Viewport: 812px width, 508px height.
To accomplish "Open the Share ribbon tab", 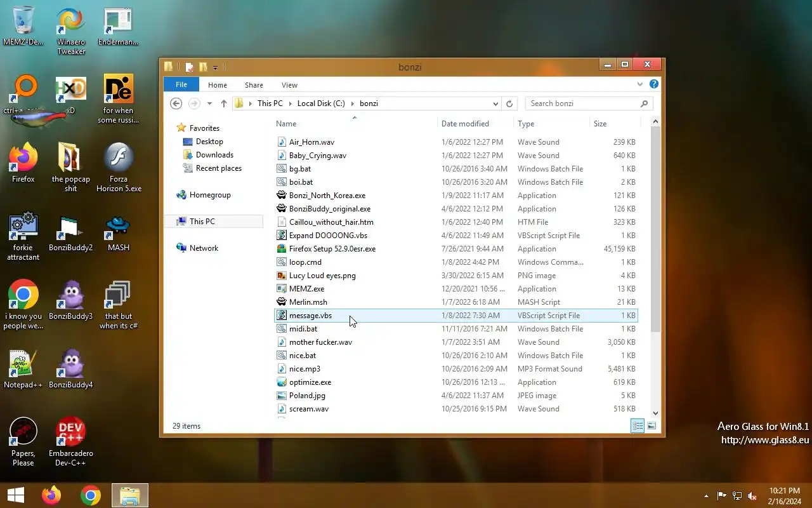I will click(254, 84).
